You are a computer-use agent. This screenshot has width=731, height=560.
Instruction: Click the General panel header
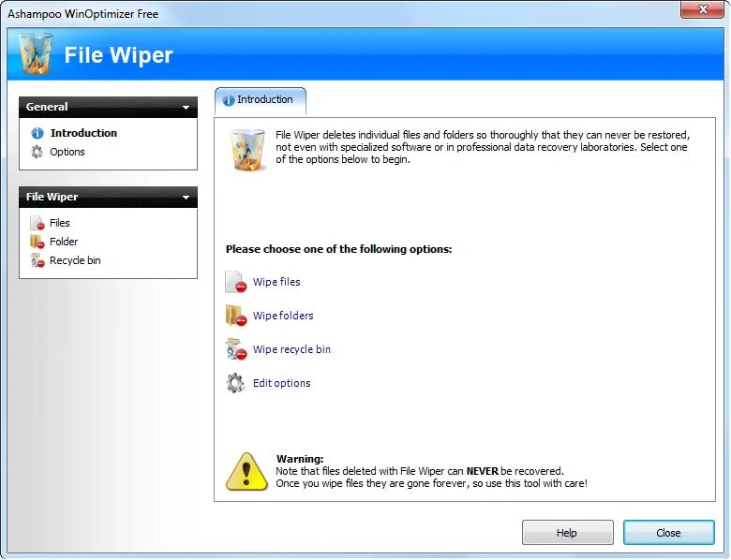[108, 107]
